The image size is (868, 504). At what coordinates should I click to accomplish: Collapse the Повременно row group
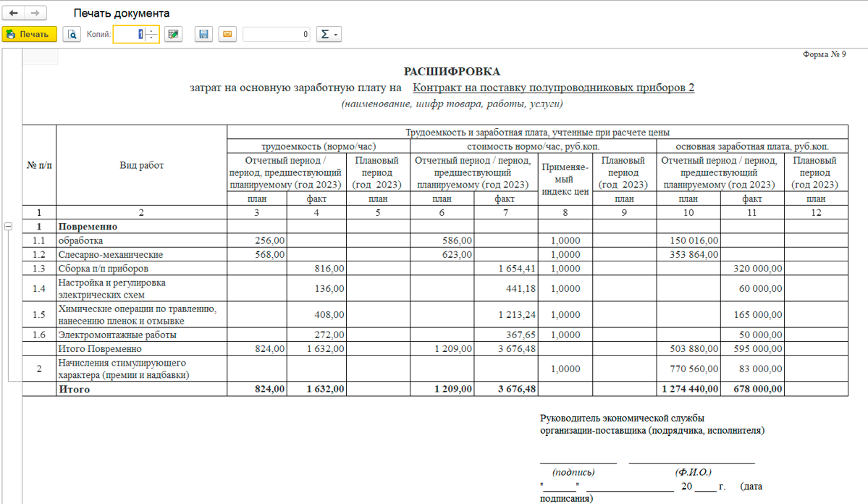point(9,227)
